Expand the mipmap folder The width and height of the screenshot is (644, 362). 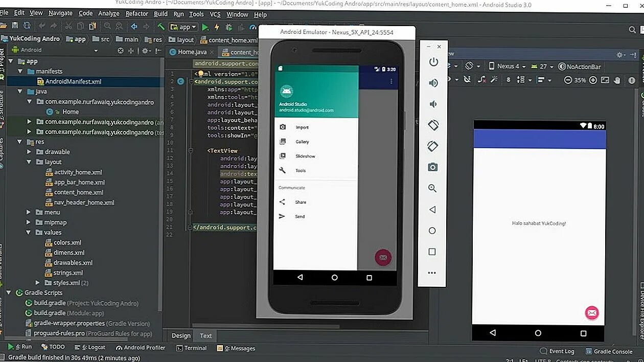click(x=29, y=222)
